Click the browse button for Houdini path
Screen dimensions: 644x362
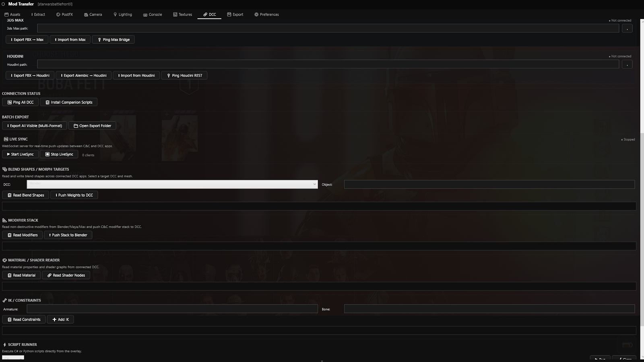tap(627, 64)
